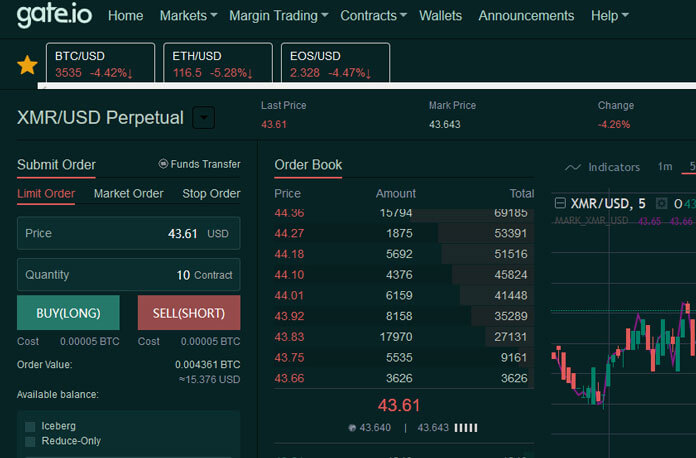Open the Markets dropdown menu
696x458 pixels.
(x=188, y=16)
